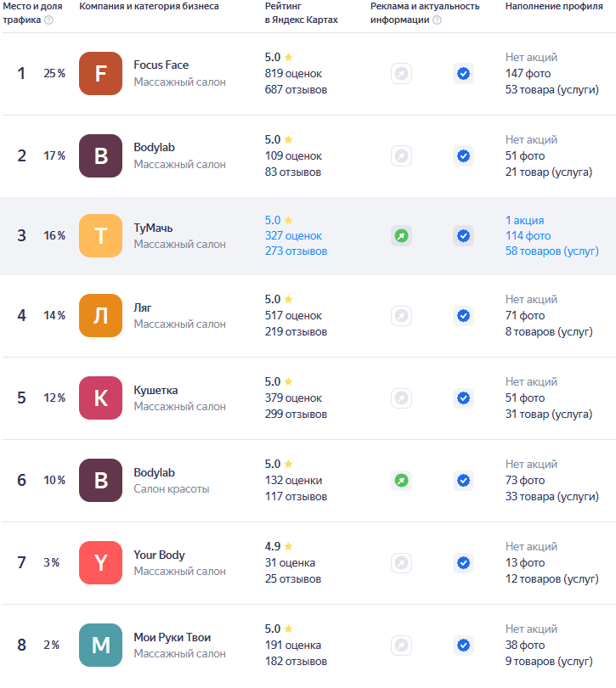Open the '114 фото' link for ТуМачь
The height and width of the screenshot is (688, 616).
[528, 236]
